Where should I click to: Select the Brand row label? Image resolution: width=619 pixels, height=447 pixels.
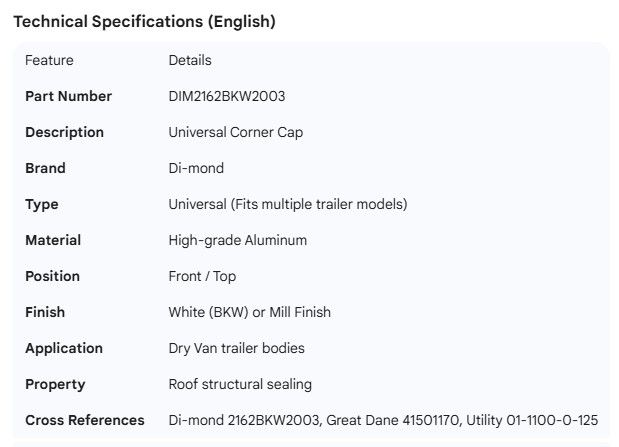coord(45,168)
